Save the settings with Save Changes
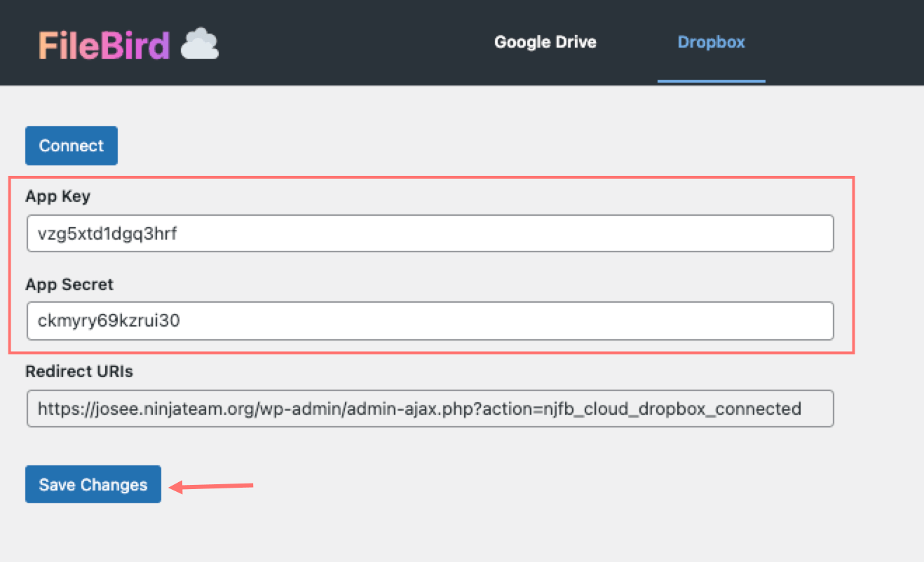Screen dimensions: 924x562 [93, 485]
